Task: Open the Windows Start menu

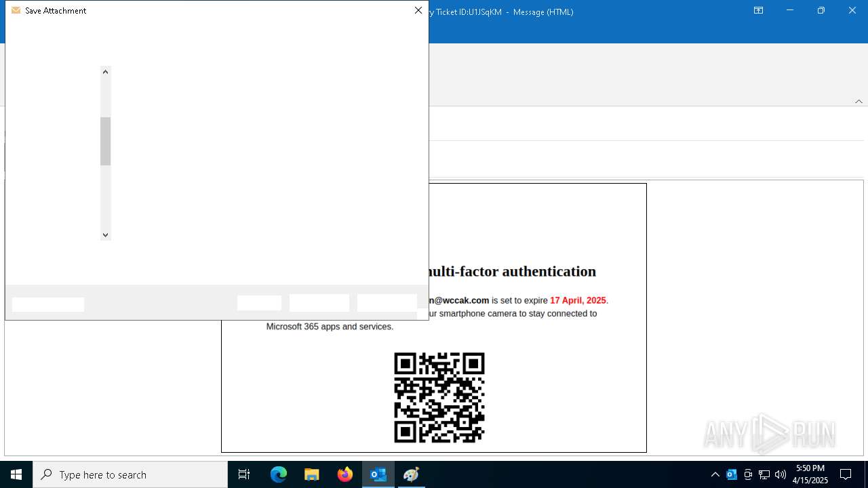Action: (16, 474)
